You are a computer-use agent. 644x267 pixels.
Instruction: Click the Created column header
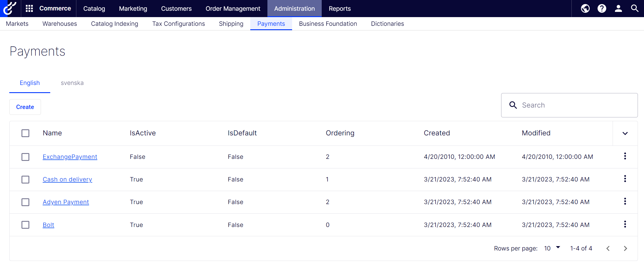click(x=437, y=133)
